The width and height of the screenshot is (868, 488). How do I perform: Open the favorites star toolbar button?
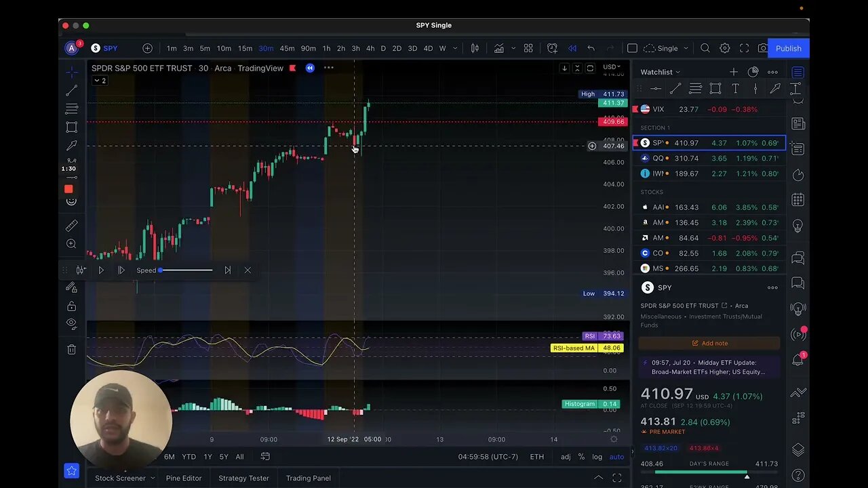(71, 470)
